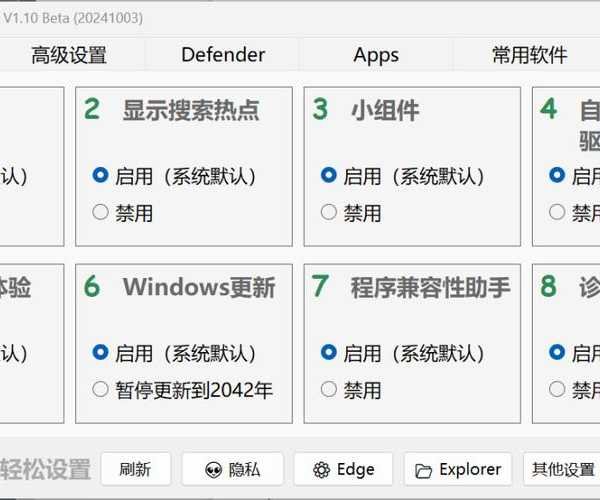Enable 显示搜索热点 (系统默认) radio option

(100, 176)
